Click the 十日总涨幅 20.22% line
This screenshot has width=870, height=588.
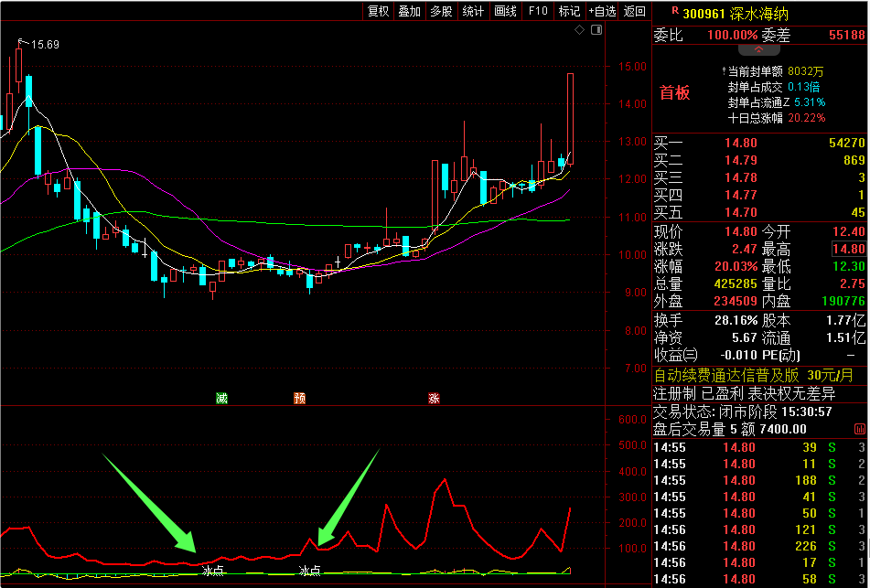point(777,118)
